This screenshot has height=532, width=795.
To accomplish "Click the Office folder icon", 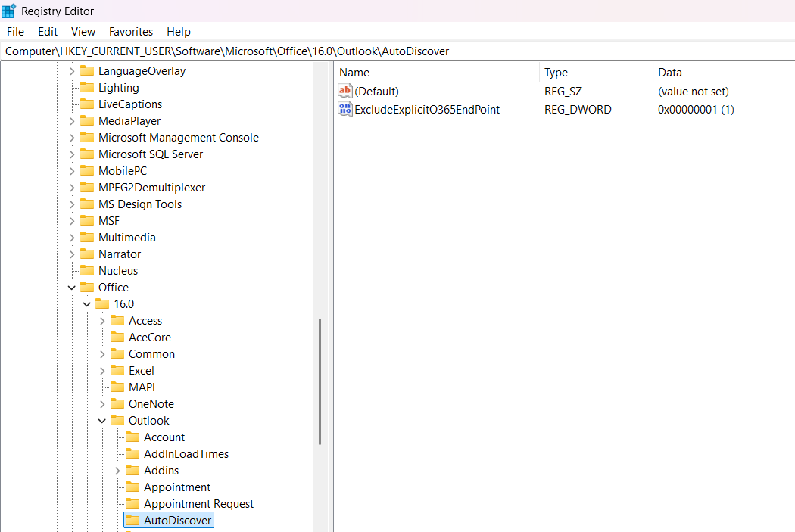I will tap(87, 287).
